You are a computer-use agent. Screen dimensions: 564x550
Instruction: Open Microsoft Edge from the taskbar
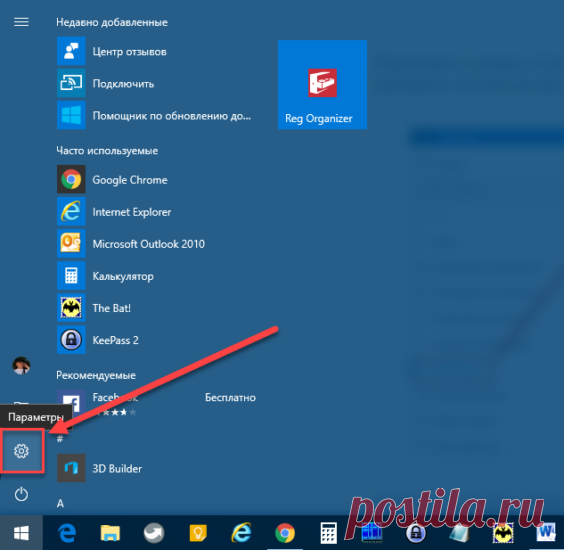point(67,533)
